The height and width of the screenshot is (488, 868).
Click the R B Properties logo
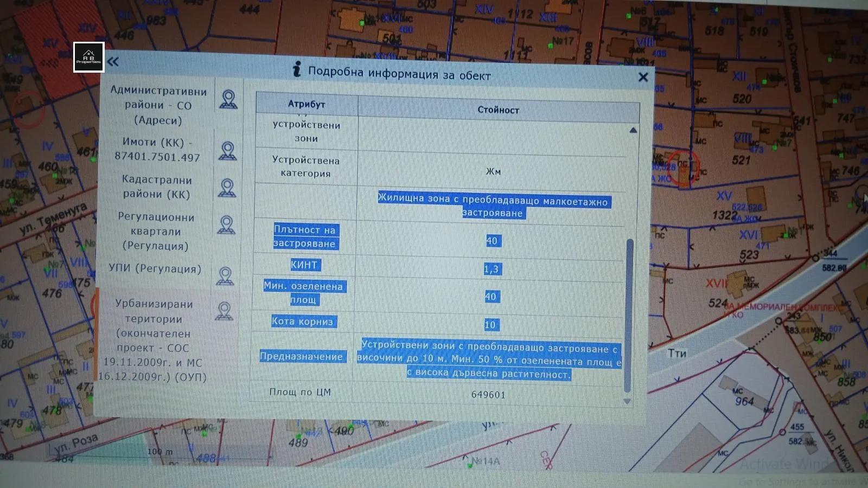(88, 57)
